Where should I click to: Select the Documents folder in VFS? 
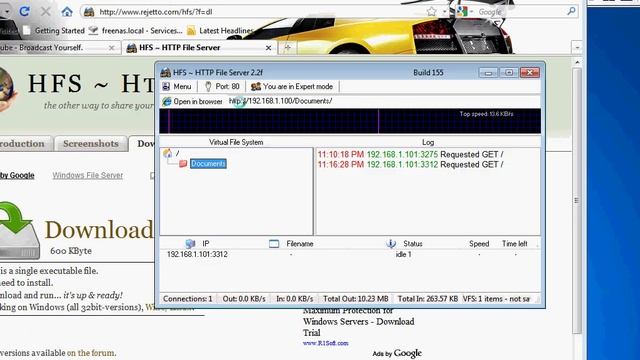[x=208, y=164]
